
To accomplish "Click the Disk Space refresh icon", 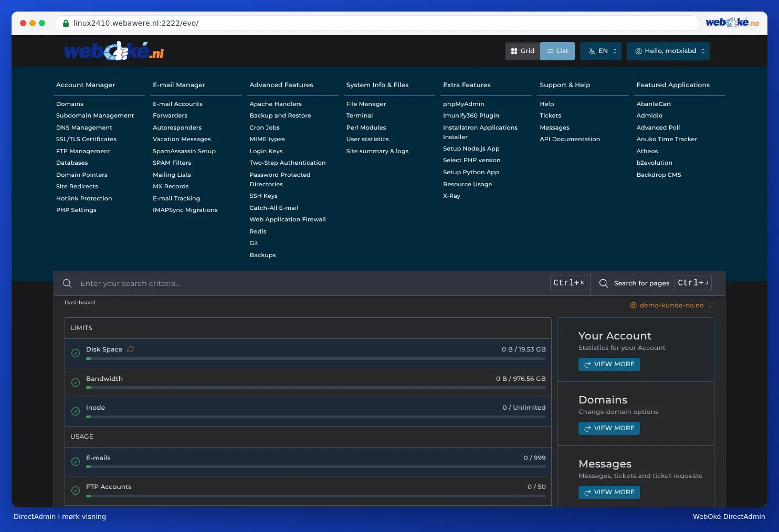I will [131, 349].
